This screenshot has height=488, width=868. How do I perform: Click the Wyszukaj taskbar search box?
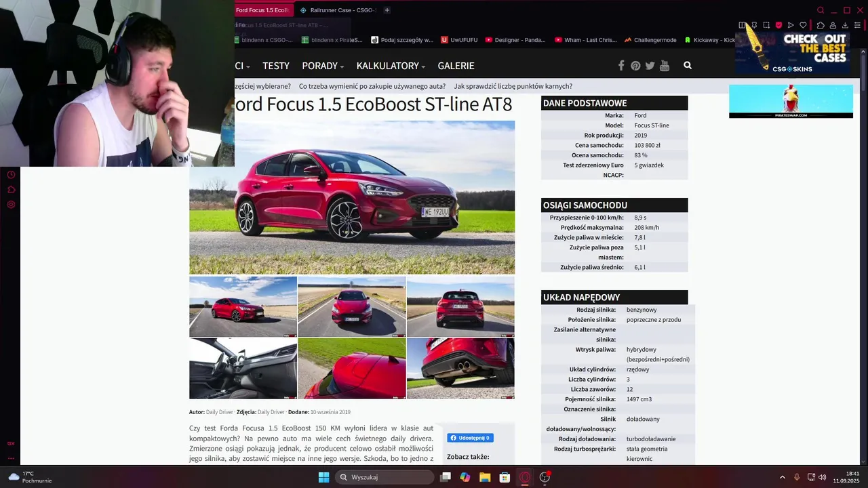click(x=384, y=477)
